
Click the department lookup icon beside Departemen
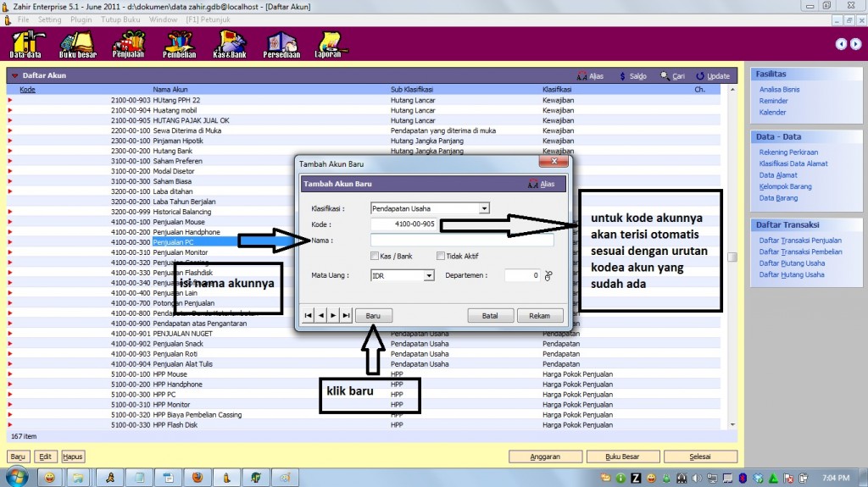548,275
